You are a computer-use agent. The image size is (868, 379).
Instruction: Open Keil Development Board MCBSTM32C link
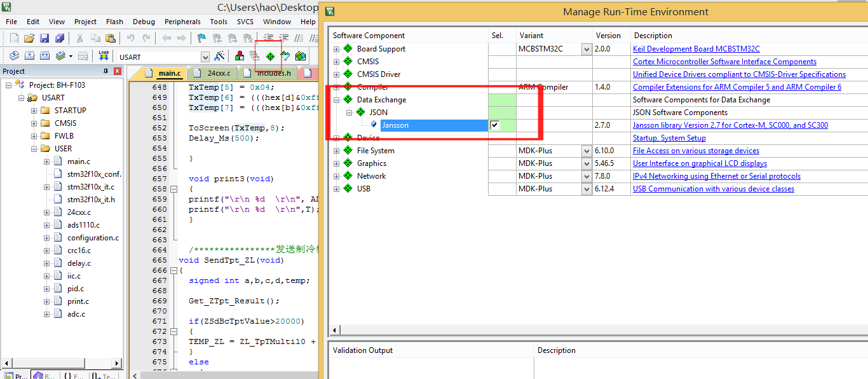[696, 49]
